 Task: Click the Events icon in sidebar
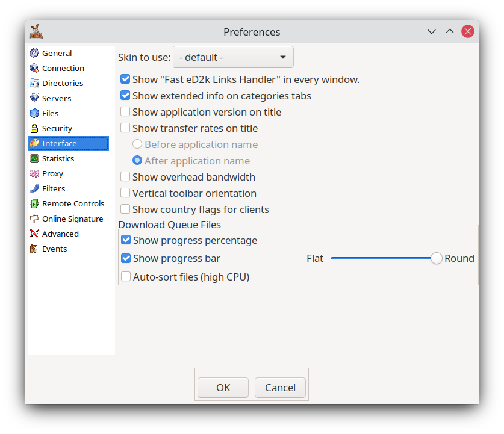coord(34,249)
